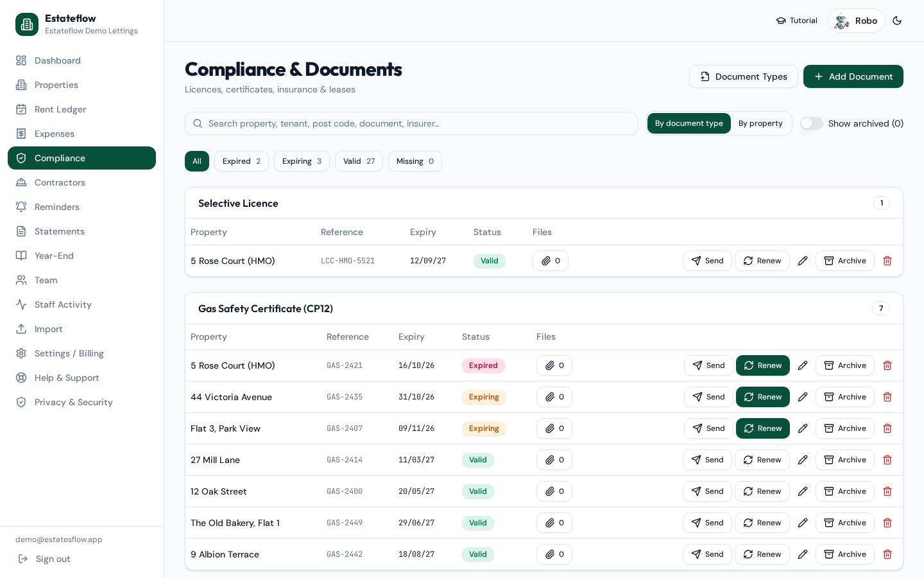
Task: Show only Valid documents
Action: click(x=359, y=161)
